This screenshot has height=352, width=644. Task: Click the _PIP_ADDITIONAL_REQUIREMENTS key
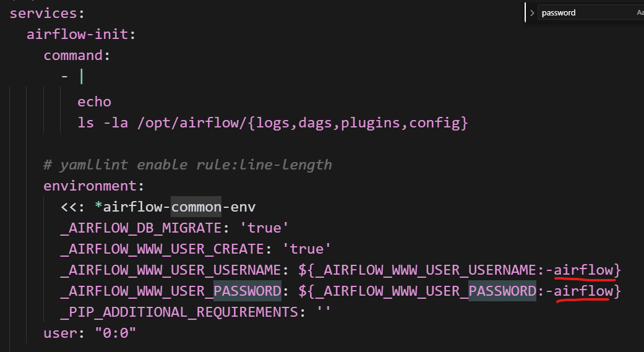click(x=178, y=312)
